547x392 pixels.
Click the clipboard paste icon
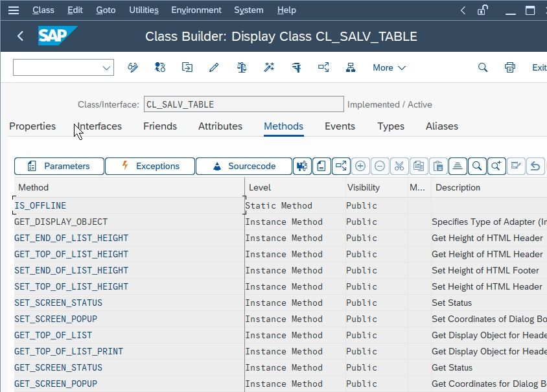pyautogui.click(x=438, y=166)
